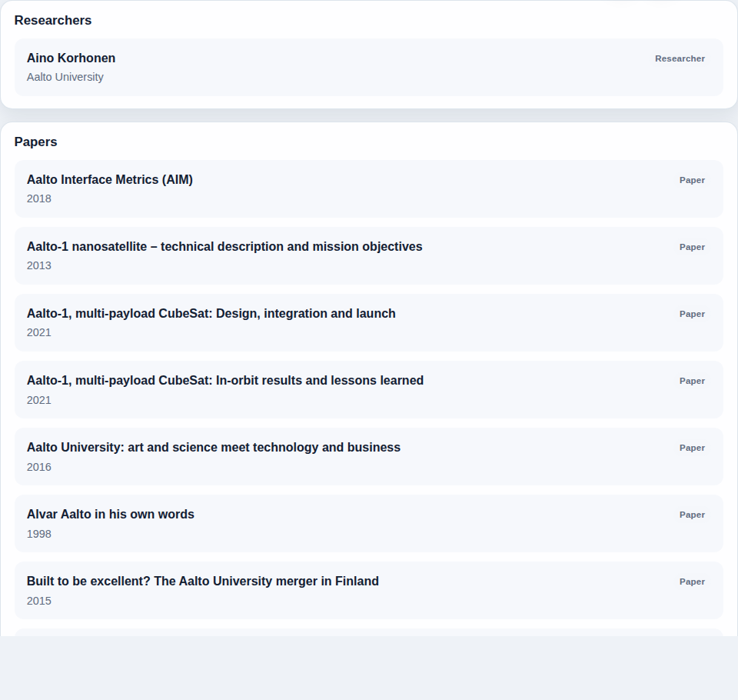The width and height of the screenshot is (738, 700).
Task: Click Paper badge on Built to be excellent row
Action: pos(692,582)
